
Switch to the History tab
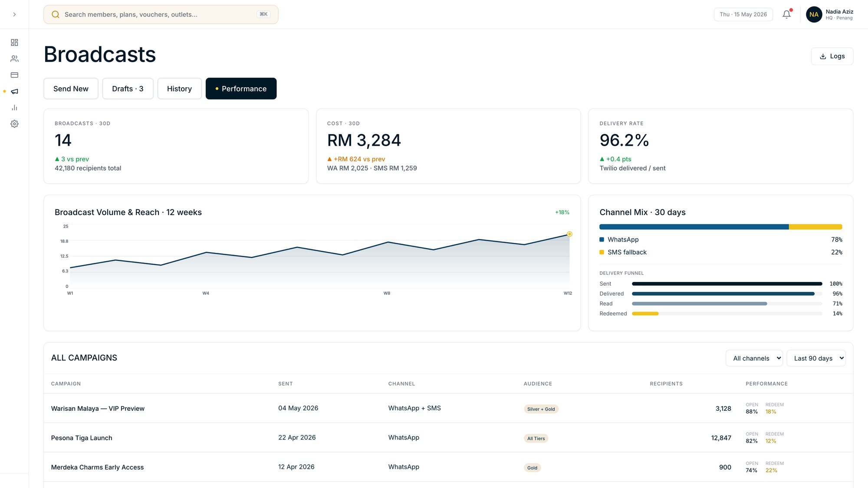click(x=179, y=88)
